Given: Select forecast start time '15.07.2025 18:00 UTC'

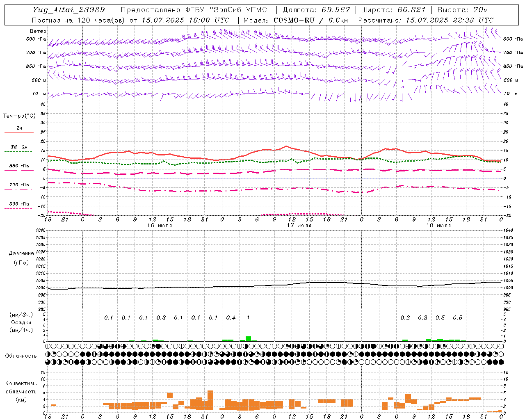Looking at the screenshot, I should 185,20.
